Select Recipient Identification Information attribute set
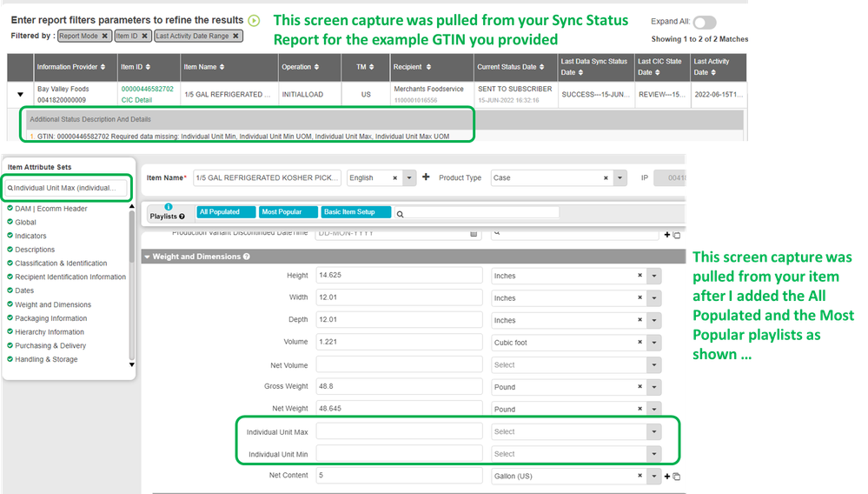The image size is (868, 494). coord(70,277)
